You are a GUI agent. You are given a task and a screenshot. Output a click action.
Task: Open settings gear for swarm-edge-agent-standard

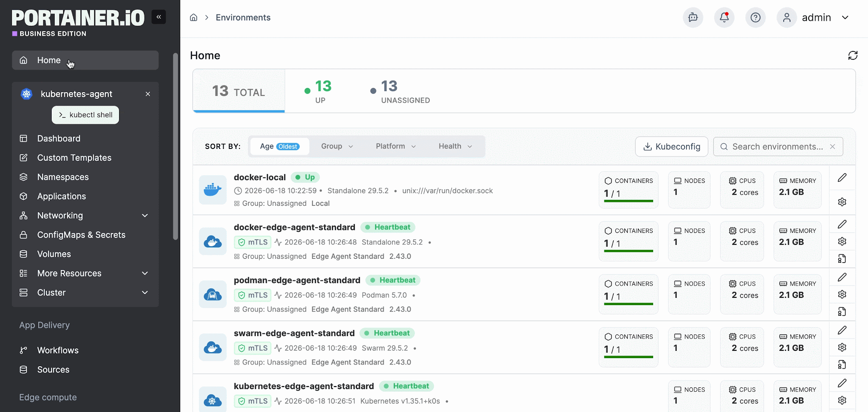[x=842, y=348]
